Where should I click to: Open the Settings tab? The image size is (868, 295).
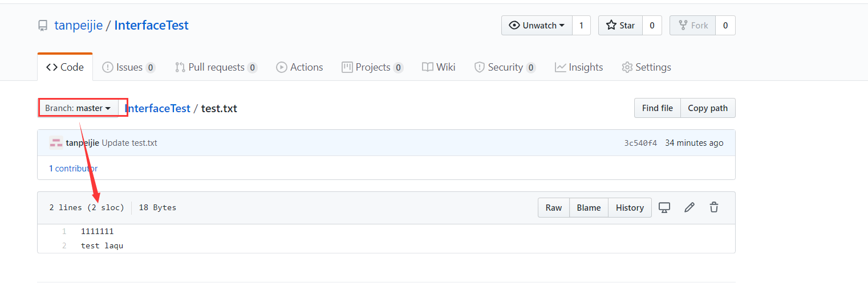[646, 67]
